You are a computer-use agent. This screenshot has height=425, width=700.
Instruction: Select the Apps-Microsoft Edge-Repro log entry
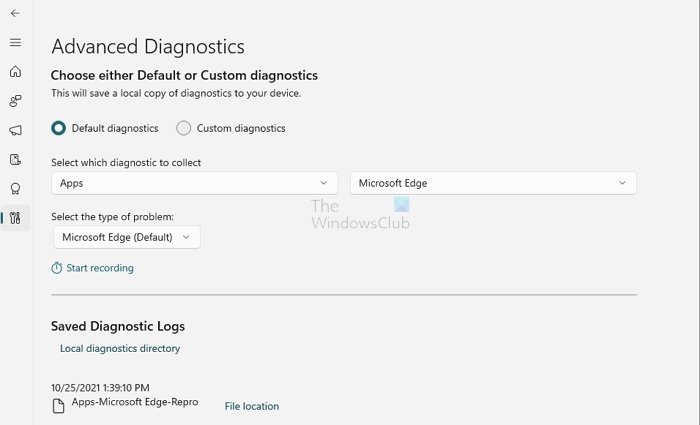(135, 402)
